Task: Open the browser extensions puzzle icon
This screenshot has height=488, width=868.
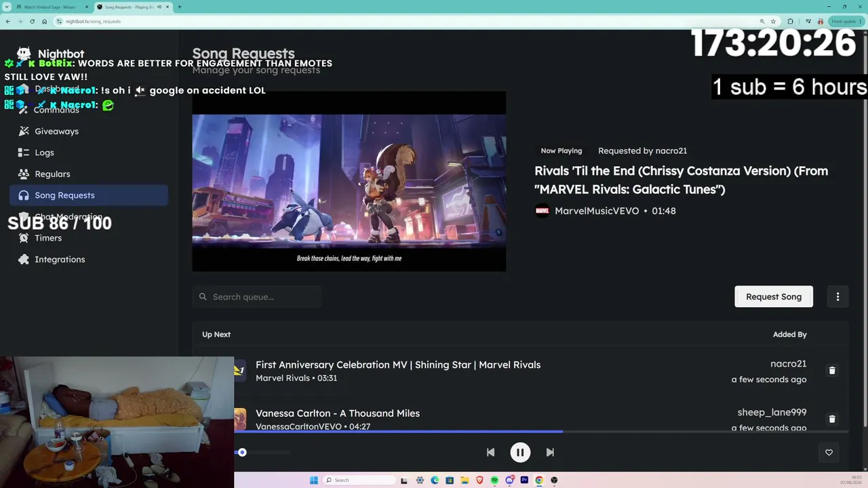Action: pos(790,21)
